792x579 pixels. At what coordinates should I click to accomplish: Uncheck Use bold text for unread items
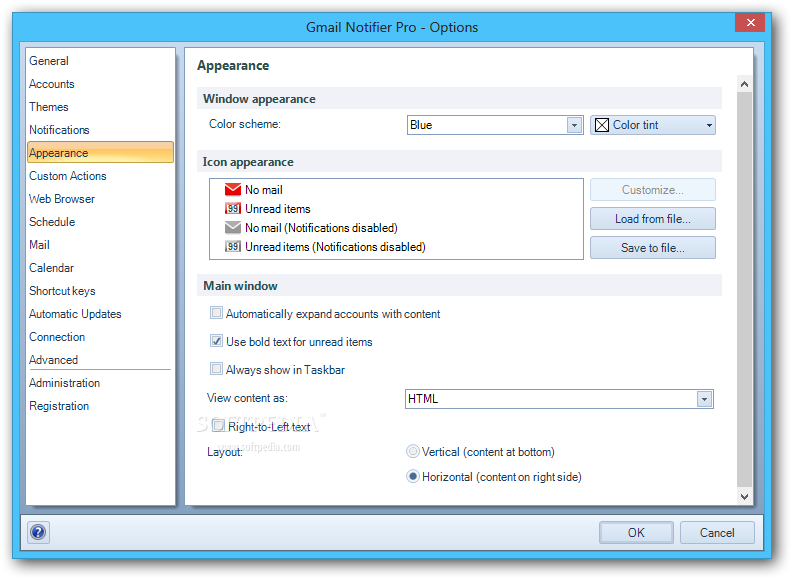(x=216, y=341)
